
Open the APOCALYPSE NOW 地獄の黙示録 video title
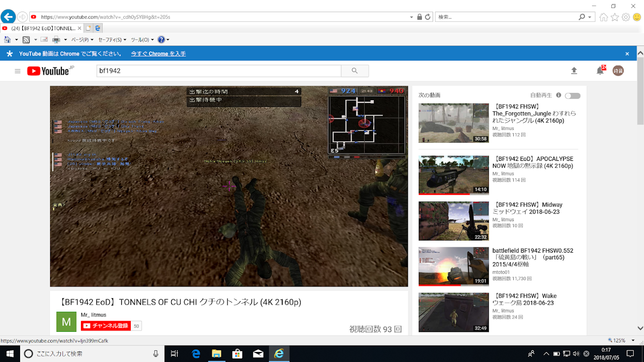[532, 162]
